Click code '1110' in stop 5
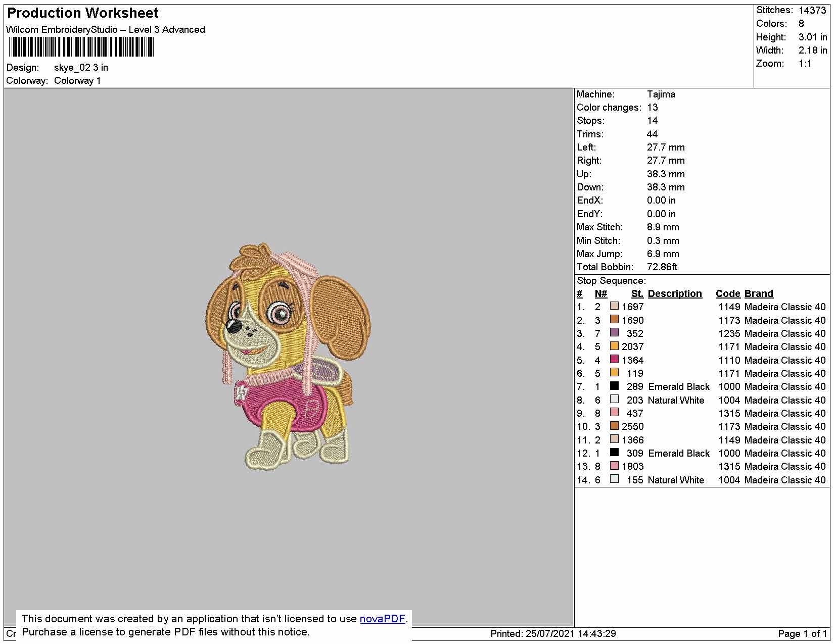This screenshot has height=644, width=834. coord(729,361)
